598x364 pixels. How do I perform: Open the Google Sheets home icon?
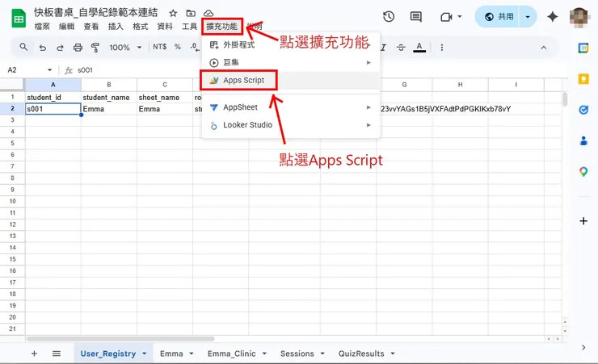[x=19, y=19]
